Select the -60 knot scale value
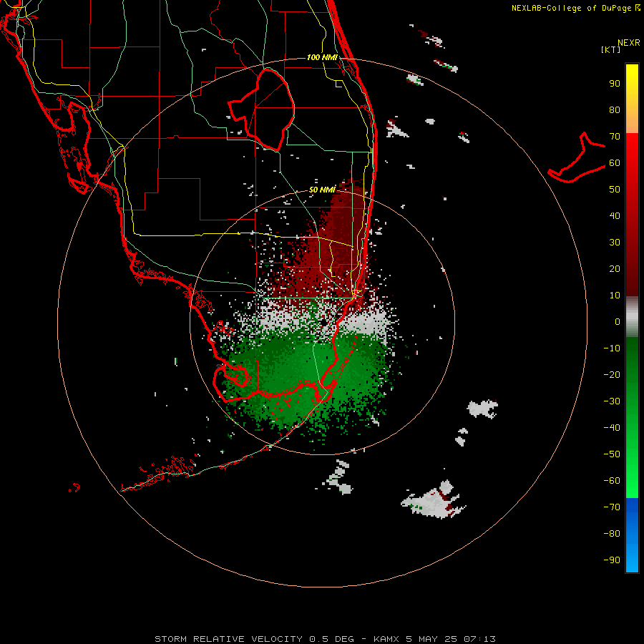The height and width of the screenshot is (644, 644). (x=612, y=481)
